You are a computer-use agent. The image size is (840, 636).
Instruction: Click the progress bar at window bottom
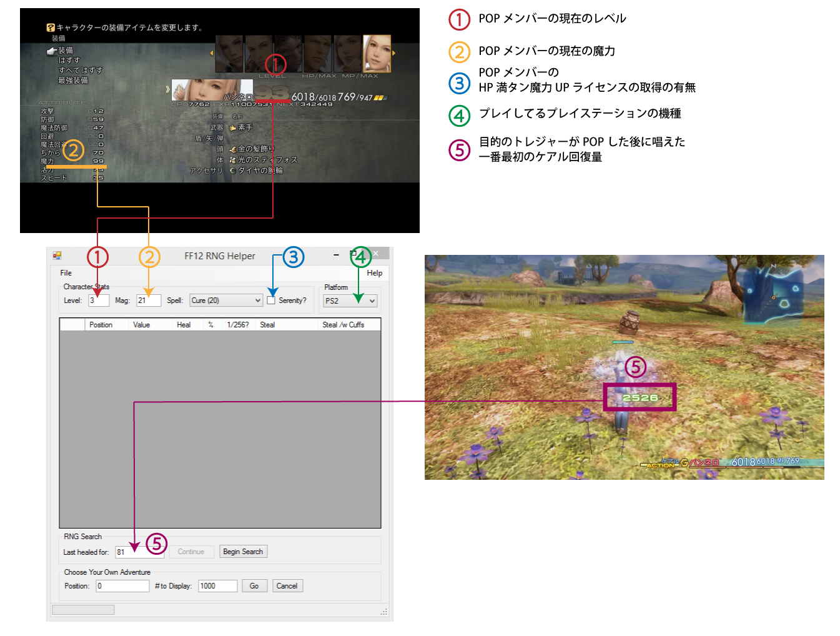click(83, 610)
